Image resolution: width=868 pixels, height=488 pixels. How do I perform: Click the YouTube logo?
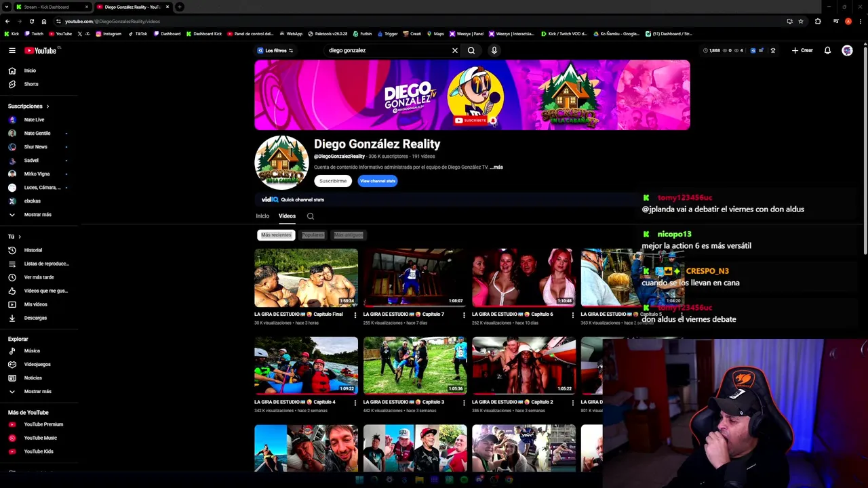tap(41, 50)
